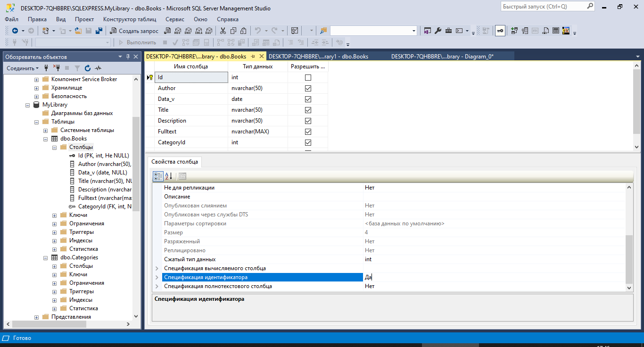
Task: Switch to the Diagram_0* tab
Action: pyautogui.click(x=442, y=56)
